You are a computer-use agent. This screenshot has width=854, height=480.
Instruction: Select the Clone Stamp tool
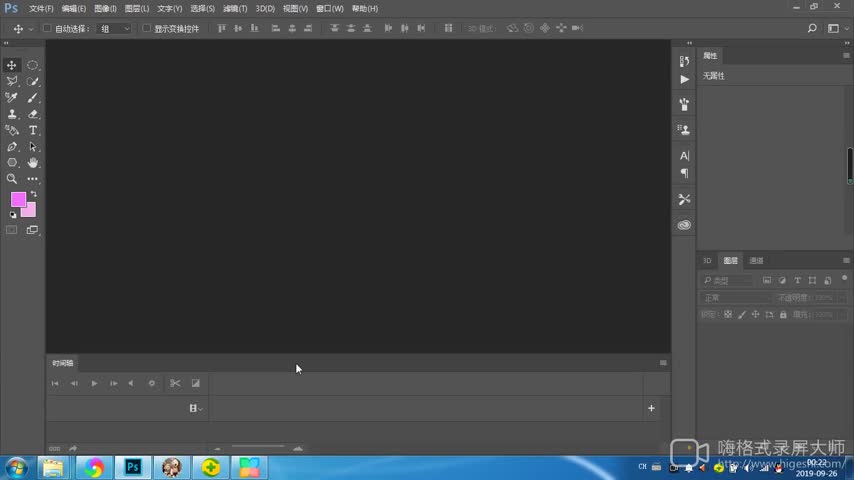click(x=11, y=114)
